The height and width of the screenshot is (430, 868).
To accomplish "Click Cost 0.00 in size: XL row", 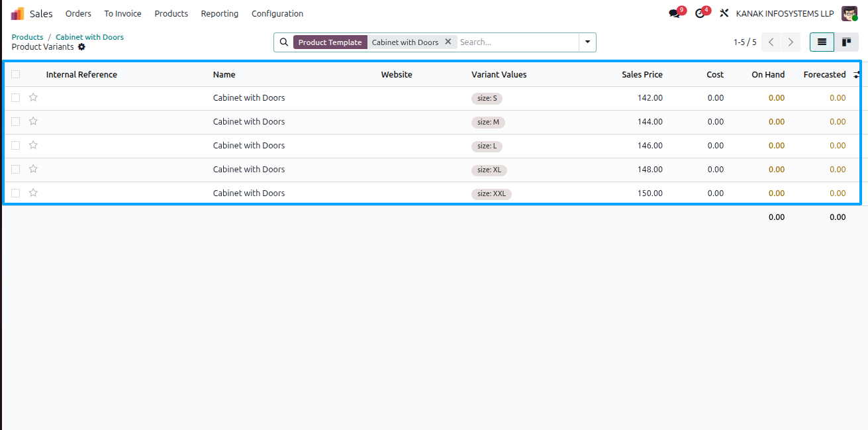I will tap(715, 169).
